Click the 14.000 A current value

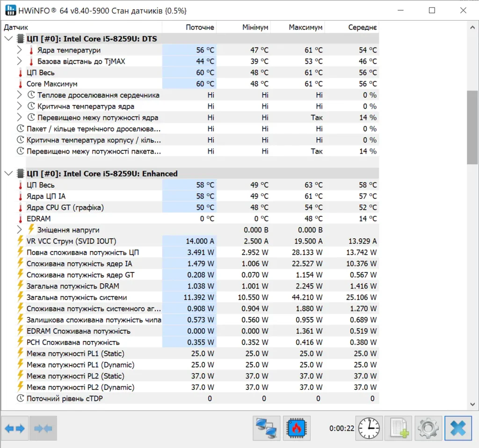tap(200, 241)
